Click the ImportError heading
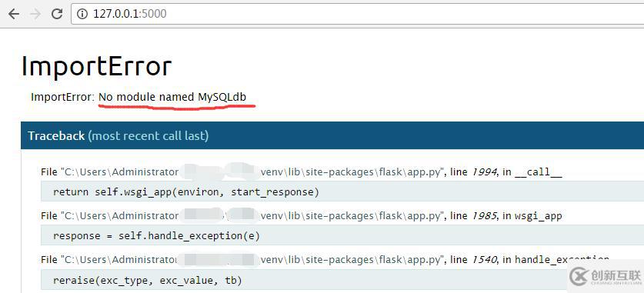644x293 pixels. click(96, 66)
